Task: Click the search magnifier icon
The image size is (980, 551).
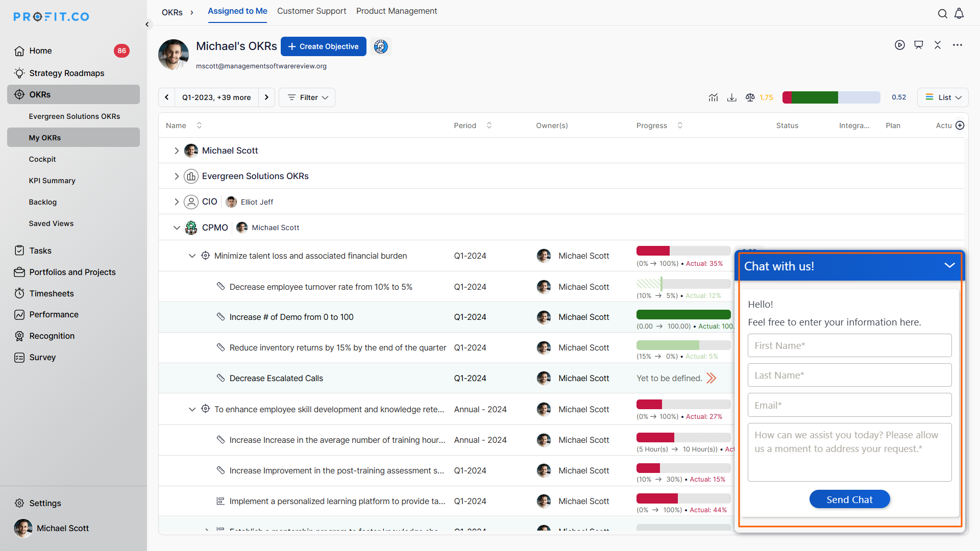Action: (x=942, y=14)
